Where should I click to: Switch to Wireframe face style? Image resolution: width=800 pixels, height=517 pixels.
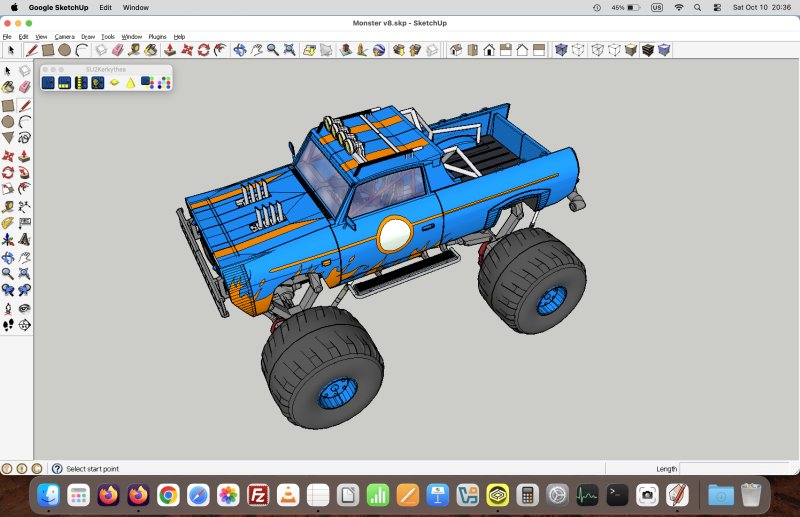click(597, 50)
